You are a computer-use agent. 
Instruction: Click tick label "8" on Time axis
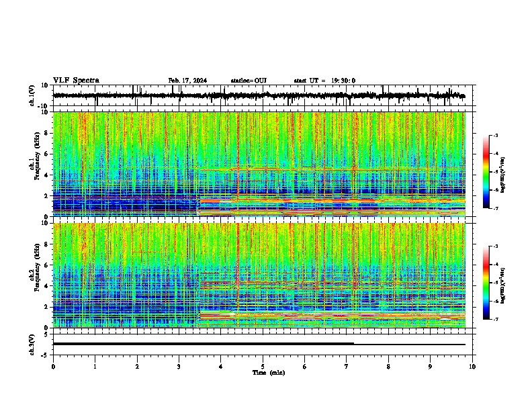click(x=388, y=367)
